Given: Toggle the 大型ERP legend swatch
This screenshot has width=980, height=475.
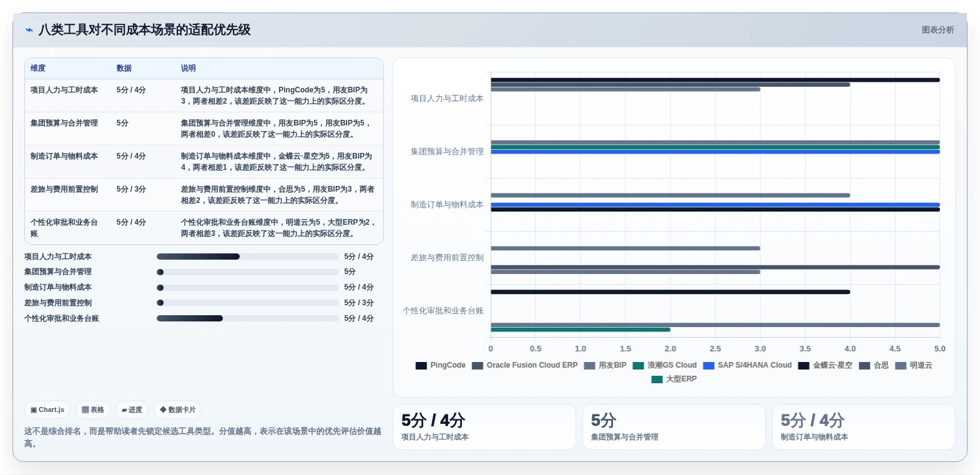Looking at the screenshot, I should (x=657, y=380).
